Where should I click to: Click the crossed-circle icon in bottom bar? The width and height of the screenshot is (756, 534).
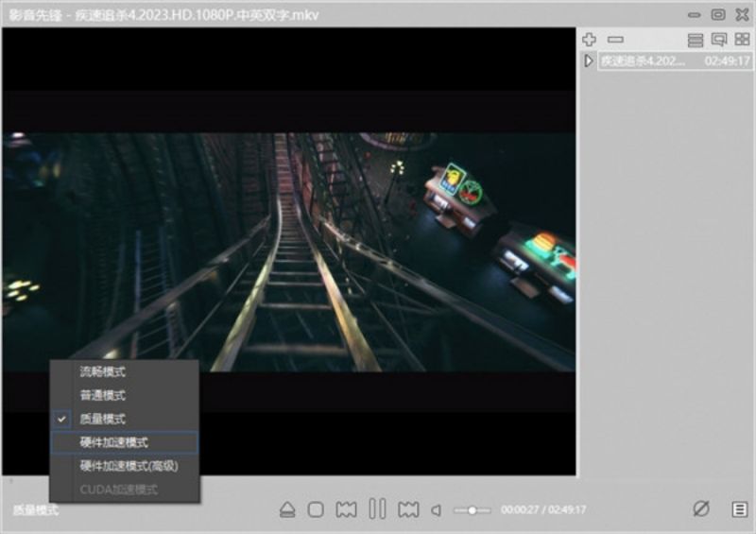pyautogui.click(x=700, y=508)
